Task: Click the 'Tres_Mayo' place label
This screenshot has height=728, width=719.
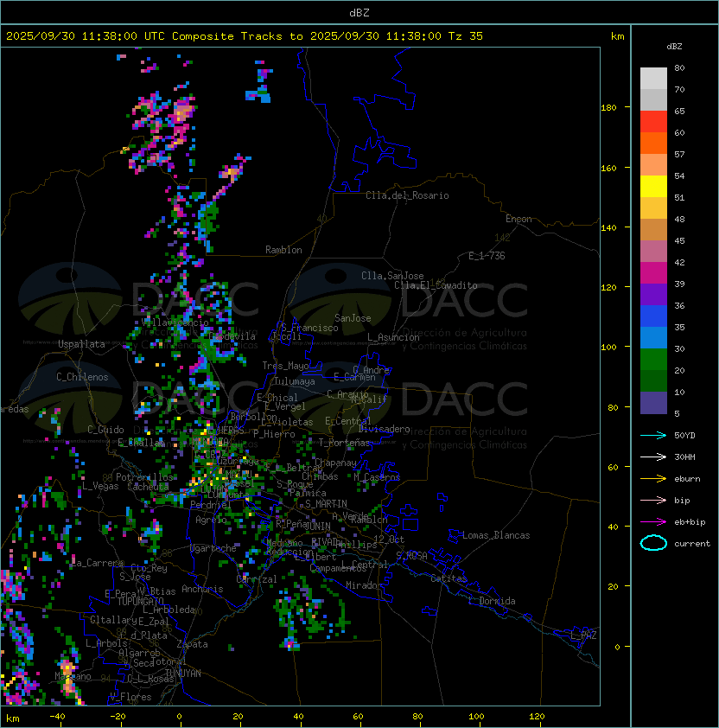Action: [x=285, y=366]
